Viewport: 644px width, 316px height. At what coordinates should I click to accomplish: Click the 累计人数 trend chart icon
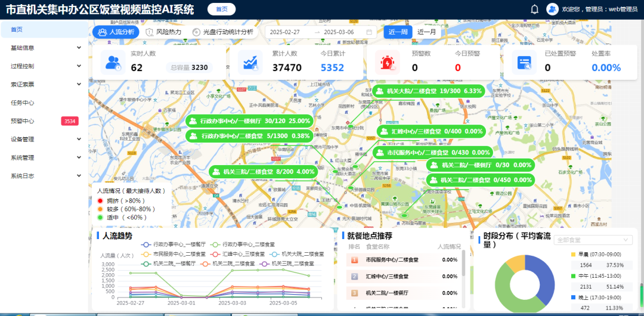pos(250,62)
